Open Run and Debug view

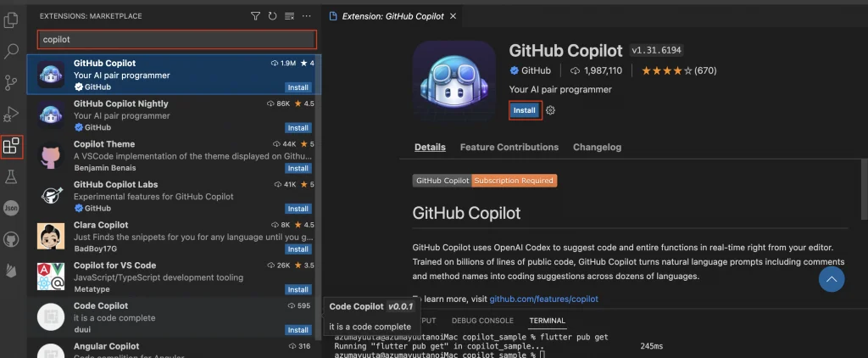point(12,115)
